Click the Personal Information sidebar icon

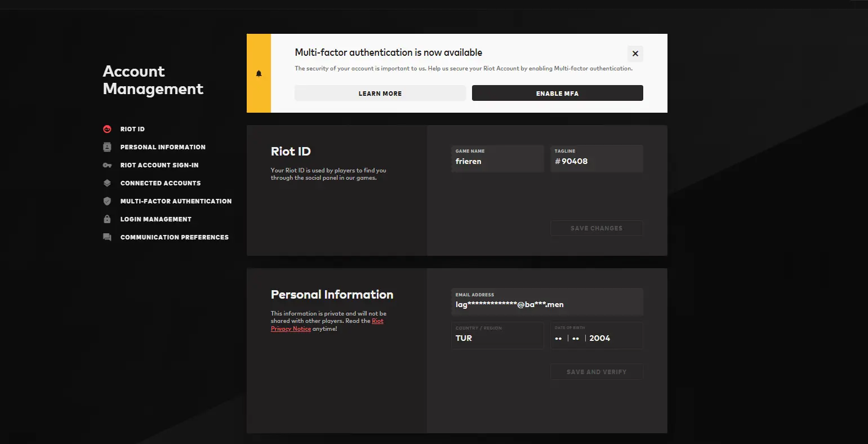point(107,147)
